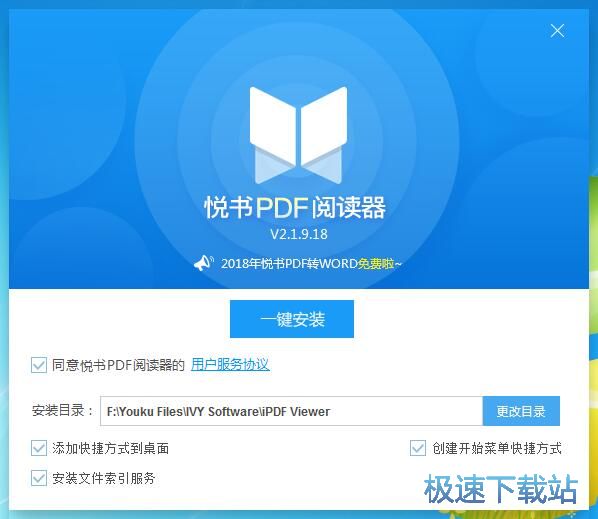This screenshot has height=519, width=598.
Task: Click the install path input field
Action: click(291, 411)
